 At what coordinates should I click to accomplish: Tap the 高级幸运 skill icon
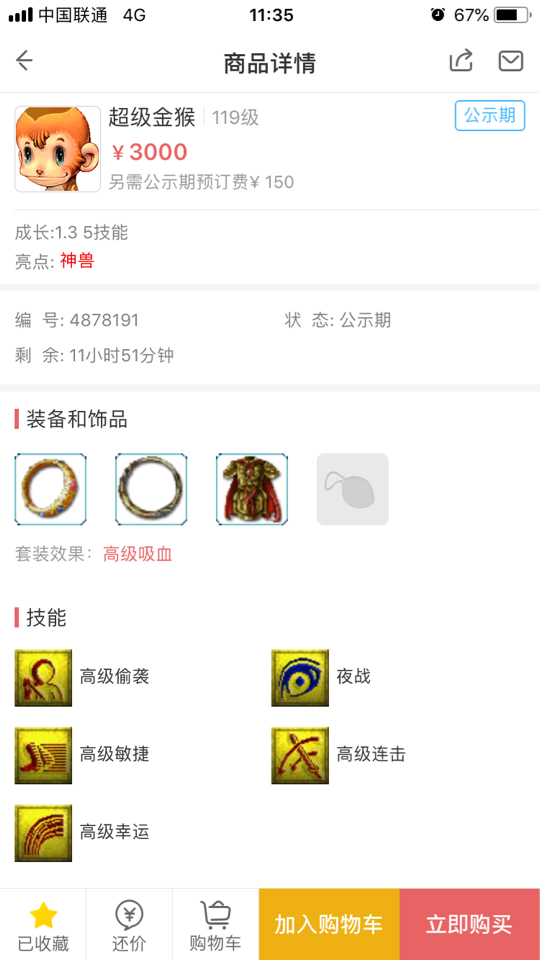pyautogui.click(x=43, y=833)
